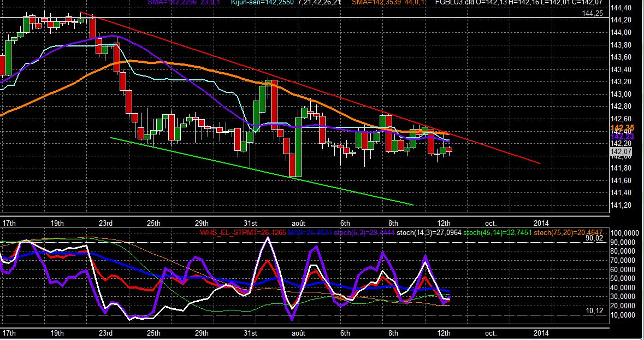Click the 141,80 price axis label

tap(622, 168)
